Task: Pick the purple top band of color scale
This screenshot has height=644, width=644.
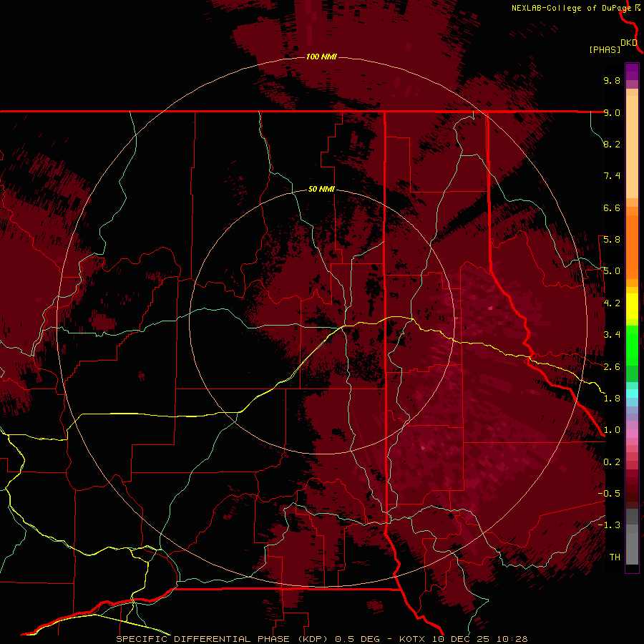Action: pyautogui.click(x=632, y=72)
